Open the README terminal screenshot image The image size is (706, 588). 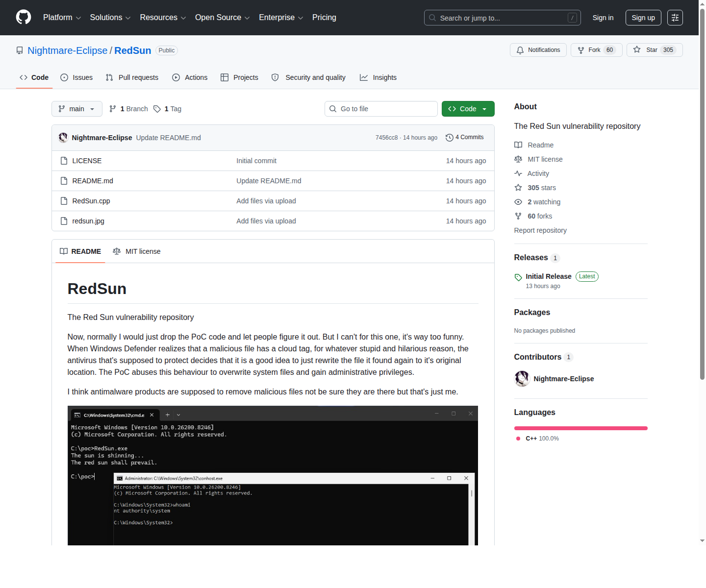[273, 475]
